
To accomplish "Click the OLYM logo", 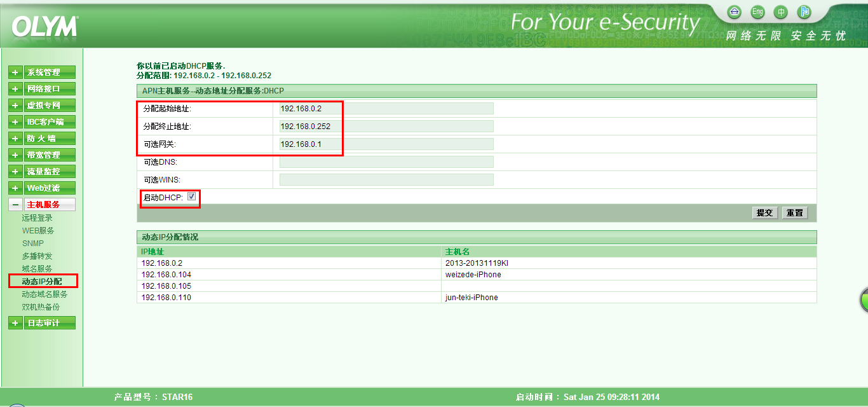I will (x=44, y=27).
